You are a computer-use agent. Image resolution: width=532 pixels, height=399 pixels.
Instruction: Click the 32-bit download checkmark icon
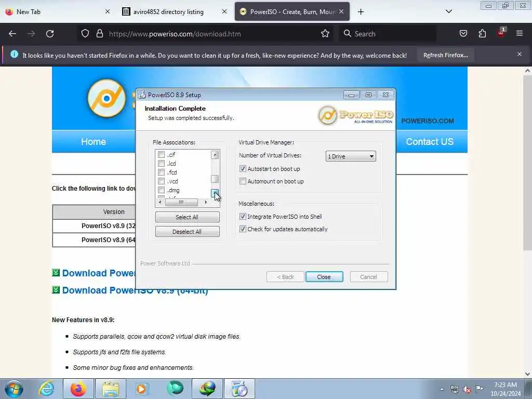click(56, 273)
